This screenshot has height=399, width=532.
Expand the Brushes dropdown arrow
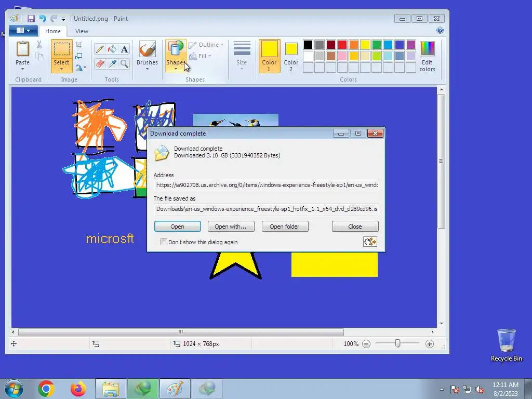point(147,69)
